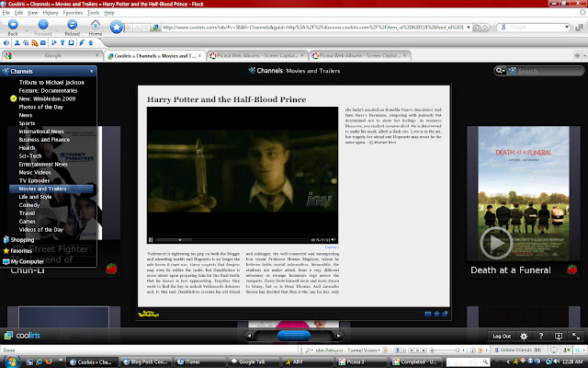Viewport: 588px width, 368px height.
Task: Open the Flock People sidebar icon
Action: point(17,43)
